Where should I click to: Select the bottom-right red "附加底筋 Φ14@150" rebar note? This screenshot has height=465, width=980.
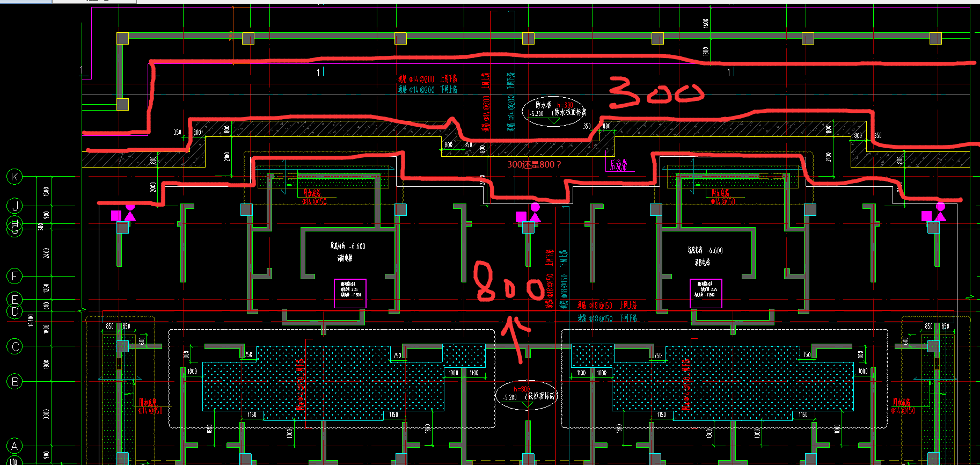903,406
